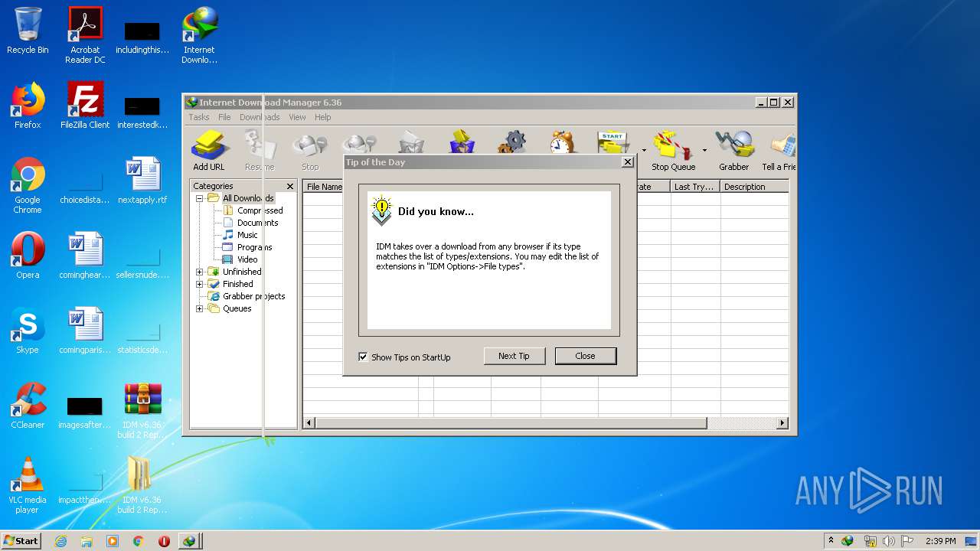This screenshot has height=551, width=980.
Task: Click the Last Try column header
Action: 695,187
